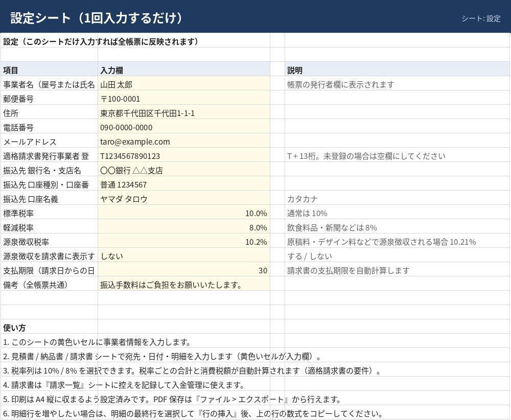This screenshot has width=511, height=420.
Task: Select the しない withholding display cell
Action: pyautogui.click(x=184, y=255)
